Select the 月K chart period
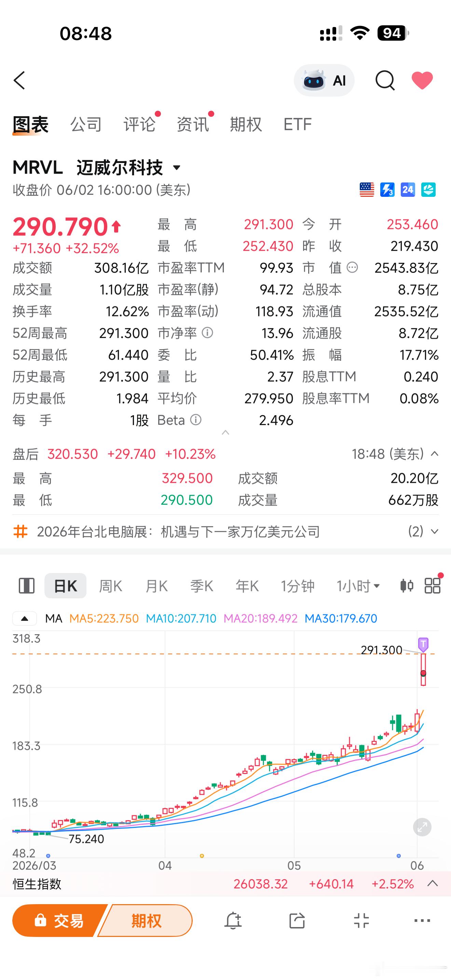 [x=156, y=586]
